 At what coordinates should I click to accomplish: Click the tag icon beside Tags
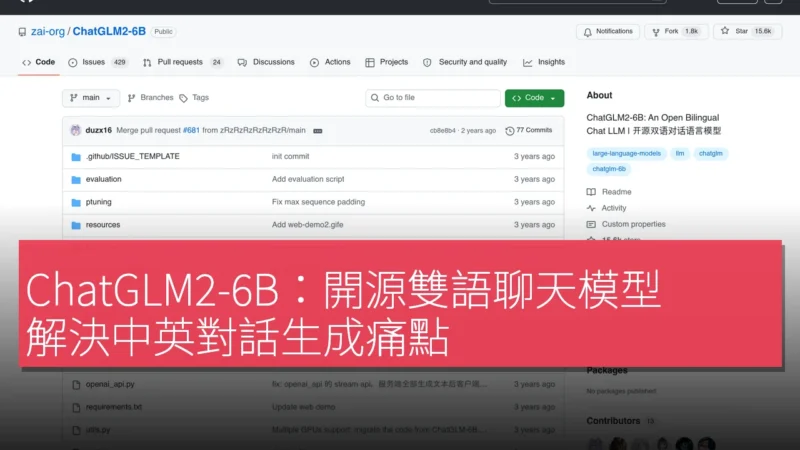pyautogui.click(x=184, y=98)
